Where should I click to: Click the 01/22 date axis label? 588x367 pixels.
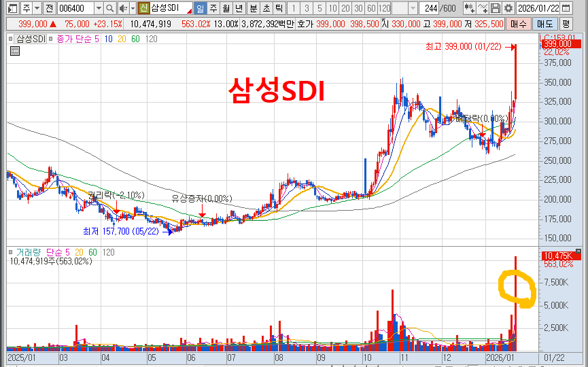554,357
